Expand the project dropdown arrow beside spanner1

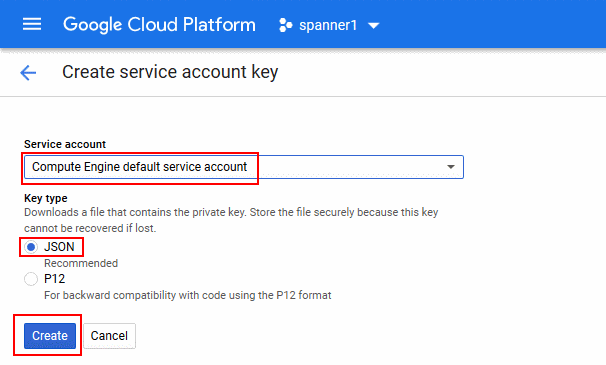(x=373, y=26)
